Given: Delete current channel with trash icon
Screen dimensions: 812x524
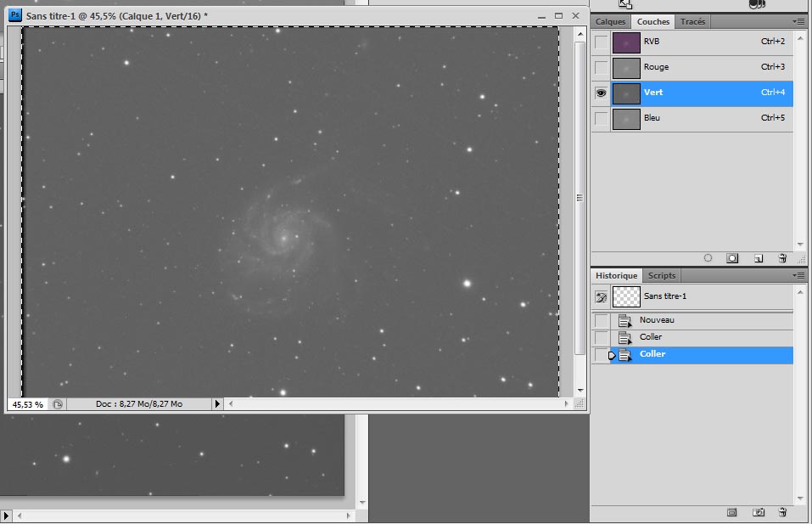Looking at the screenshot, I should click(x=782, y=258).
